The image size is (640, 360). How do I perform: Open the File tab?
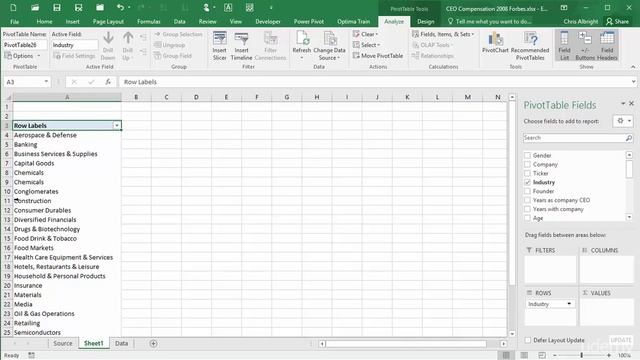tap(14, 22)
